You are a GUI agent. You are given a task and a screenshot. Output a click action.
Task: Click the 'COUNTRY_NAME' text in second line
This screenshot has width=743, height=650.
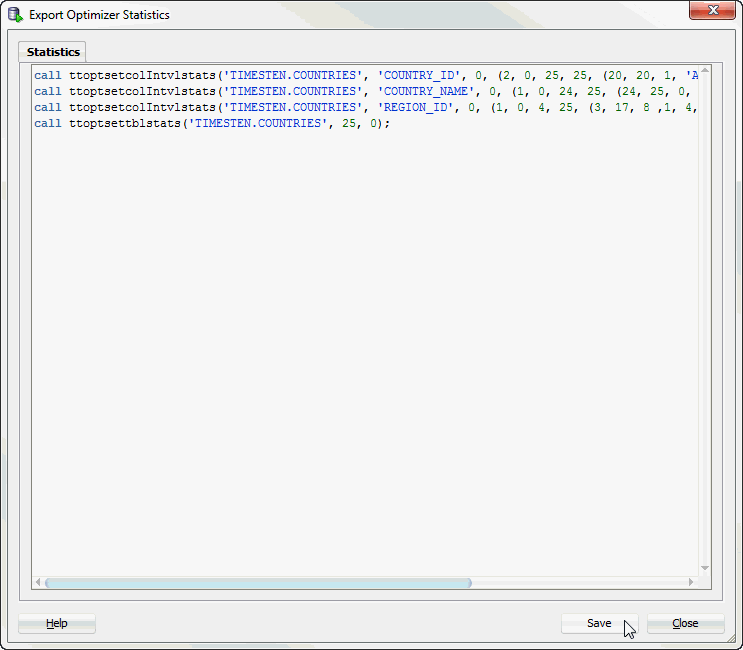point(426,91)
